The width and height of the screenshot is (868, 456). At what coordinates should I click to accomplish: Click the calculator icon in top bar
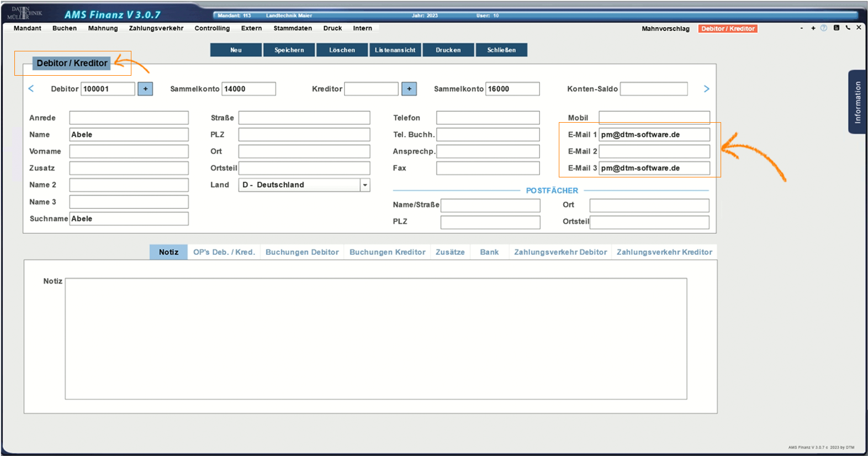click(x=837, y=28)
